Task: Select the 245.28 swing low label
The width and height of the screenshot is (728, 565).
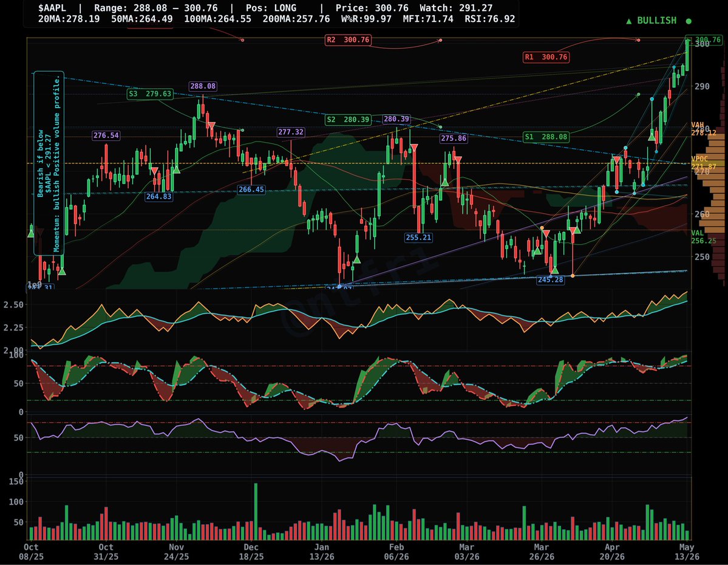Action: [550, 279]
